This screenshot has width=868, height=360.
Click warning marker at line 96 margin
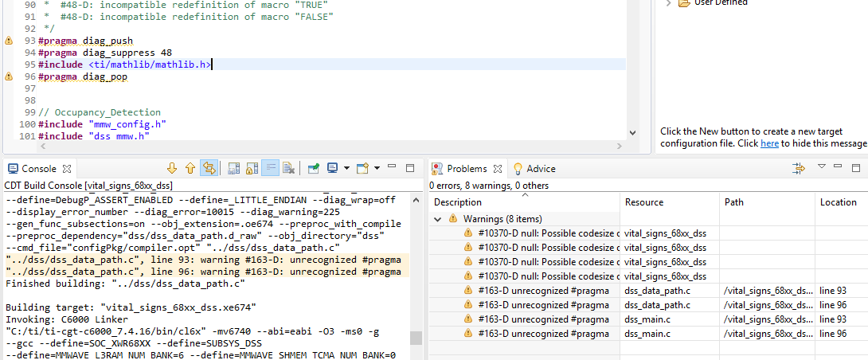click(8, 76)
